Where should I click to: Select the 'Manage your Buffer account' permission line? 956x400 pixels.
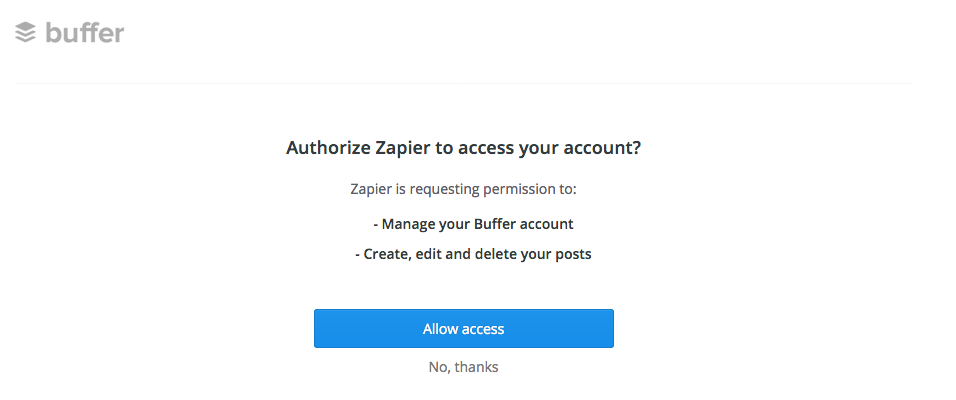[x=473, y=224]
